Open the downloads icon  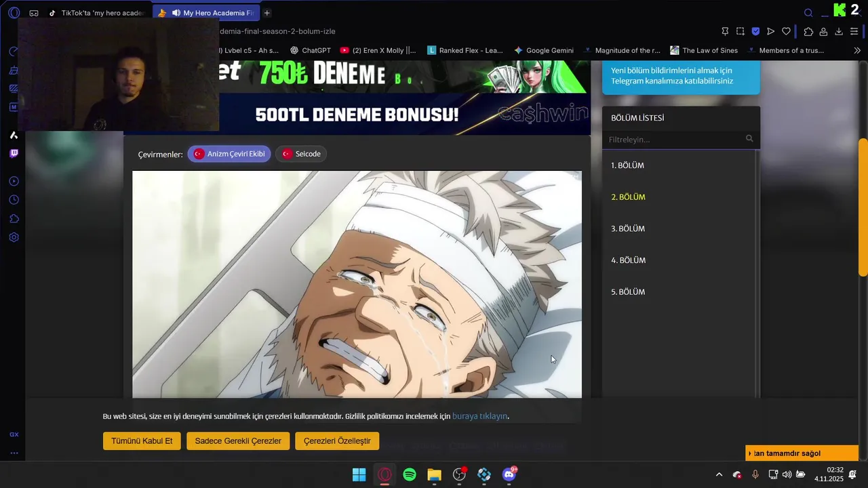point(839,31)
